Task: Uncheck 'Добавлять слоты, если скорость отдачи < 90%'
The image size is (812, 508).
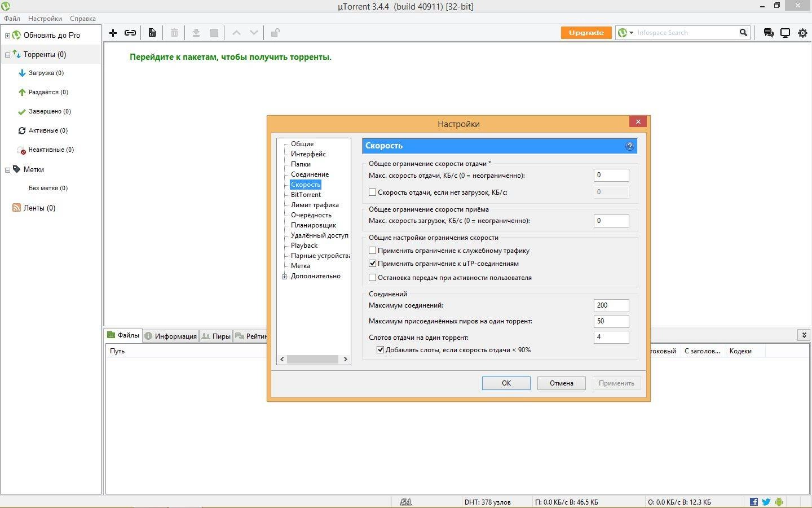Action: pos(382,350)
